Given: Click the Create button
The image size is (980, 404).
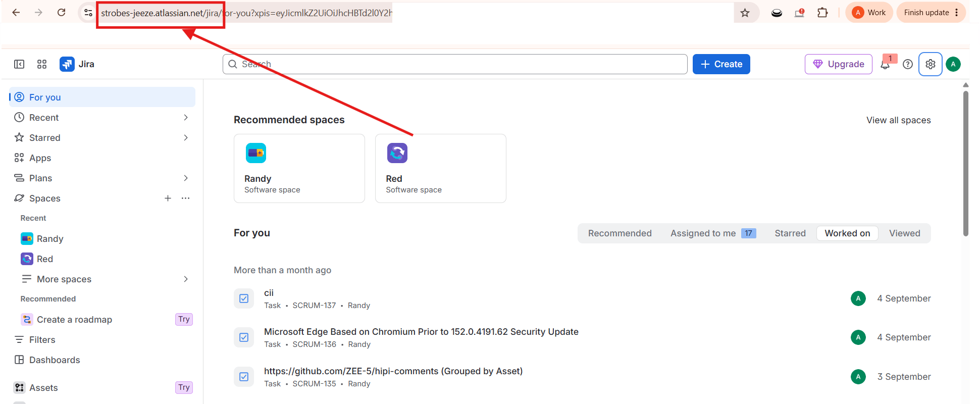Looking at the screenshot, I should click(x=721, y=64).
